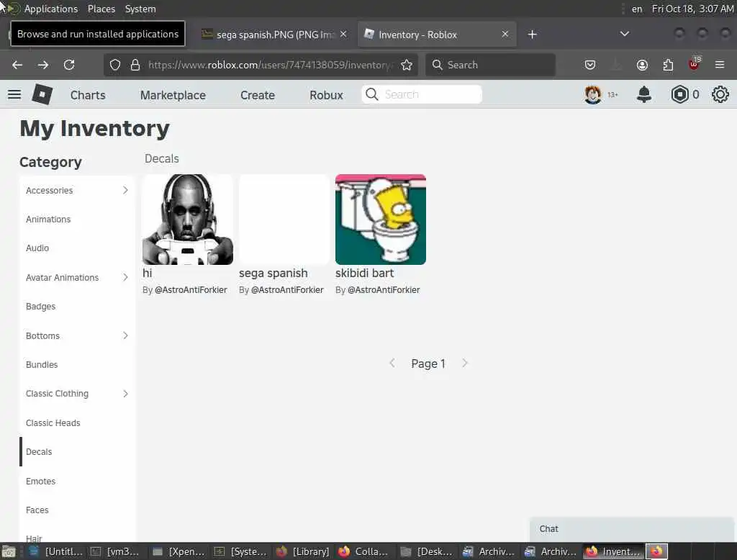Screen dimensions: 737x560
Task: Open the Places menu
Action: point(101,9)
